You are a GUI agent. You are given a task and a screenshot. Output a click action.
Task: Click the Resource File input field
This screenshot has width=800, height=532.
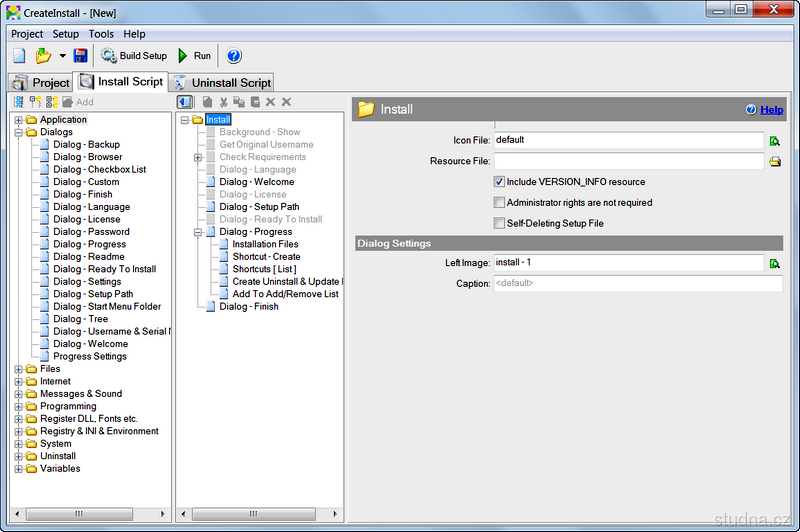pos(629,161)
